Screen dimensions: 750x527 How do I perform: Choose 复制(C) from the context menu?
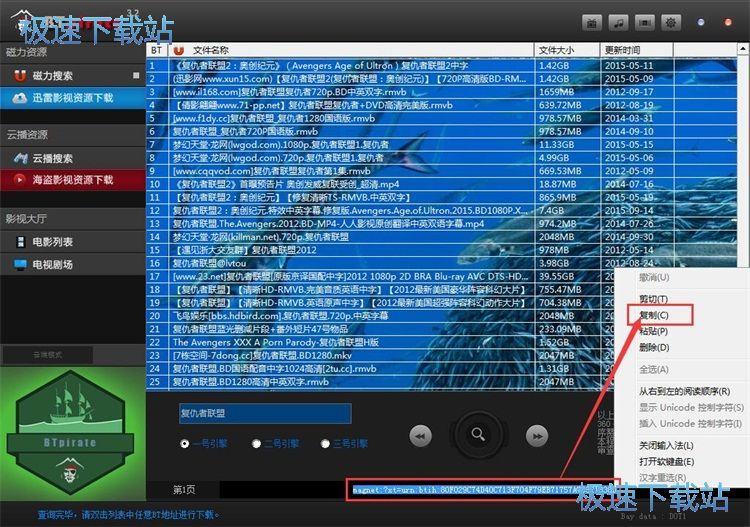pyautogui.click(x=654, y=315)
